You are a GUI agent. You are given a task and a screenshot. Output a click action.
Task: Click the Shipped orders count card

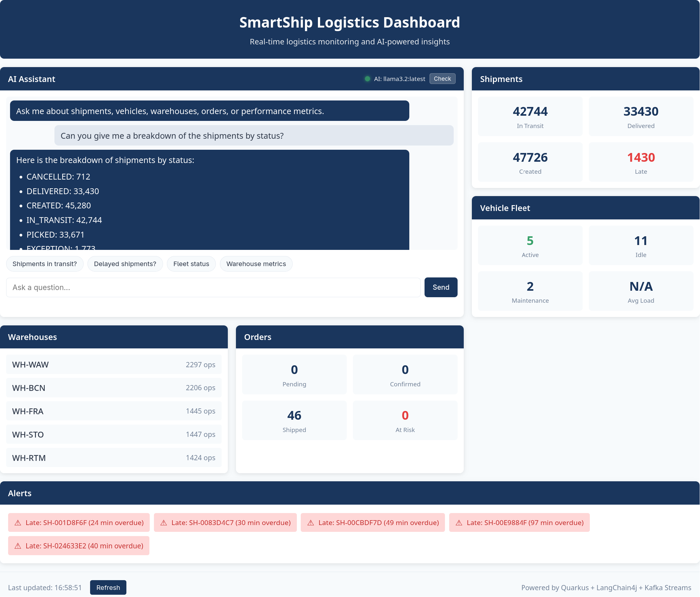pos(294,420)
